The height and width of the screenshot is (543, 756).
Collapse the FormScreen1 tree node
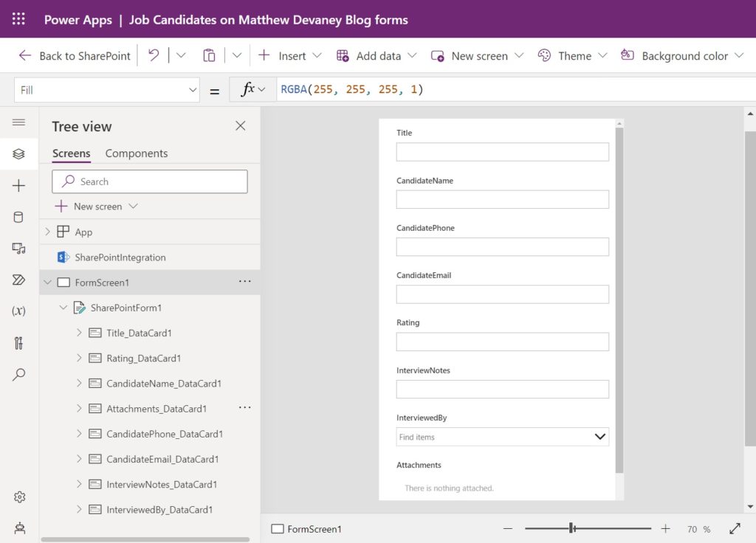click(48, 282)
